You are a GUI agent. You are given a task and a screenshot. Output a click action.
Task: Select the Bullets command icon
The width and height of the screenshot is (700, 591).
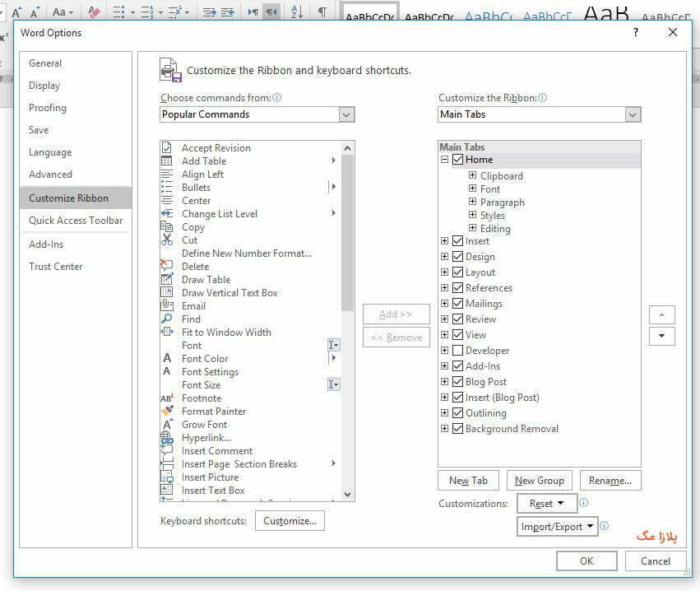166,187
